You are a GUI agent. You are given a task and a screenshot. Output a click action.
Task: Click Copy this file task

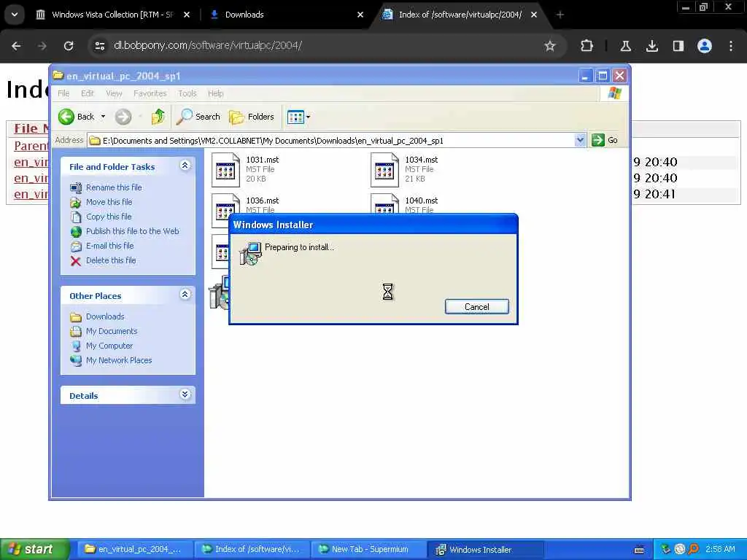pos(109,217)
